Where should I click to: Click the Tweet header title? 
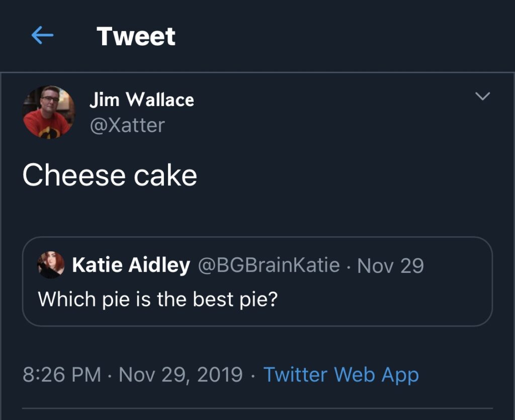pyautogui.click(x=136, y=36)
